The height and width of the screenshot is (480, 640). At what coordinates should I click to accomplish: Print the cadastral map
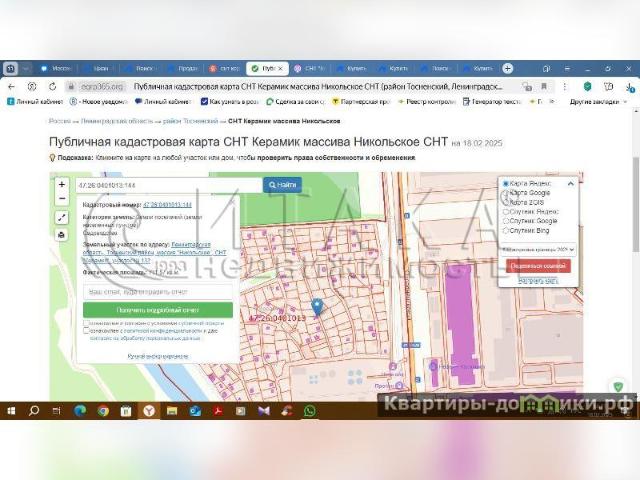(62, 235)
